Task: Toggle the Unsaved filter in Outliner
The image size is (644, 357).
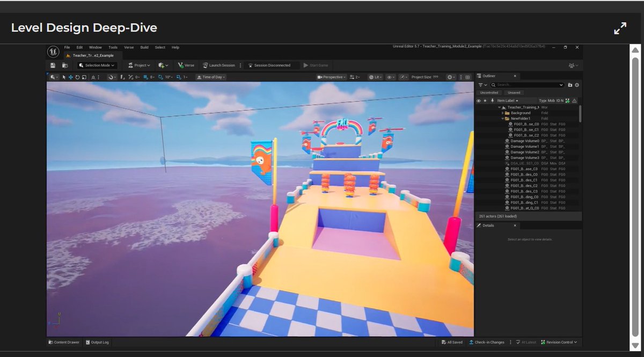Action: pyautogui.click(x=514, y=92)
